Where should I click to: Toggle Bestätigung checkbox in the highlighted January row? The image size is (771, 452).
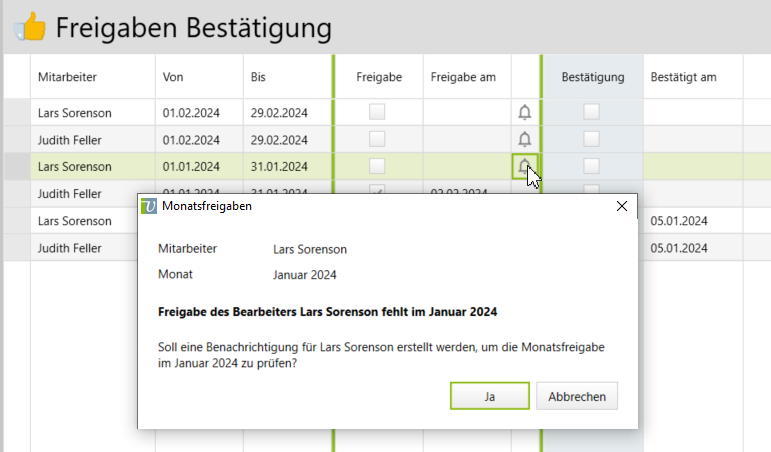pyautogui.click(x=592, y=166)
